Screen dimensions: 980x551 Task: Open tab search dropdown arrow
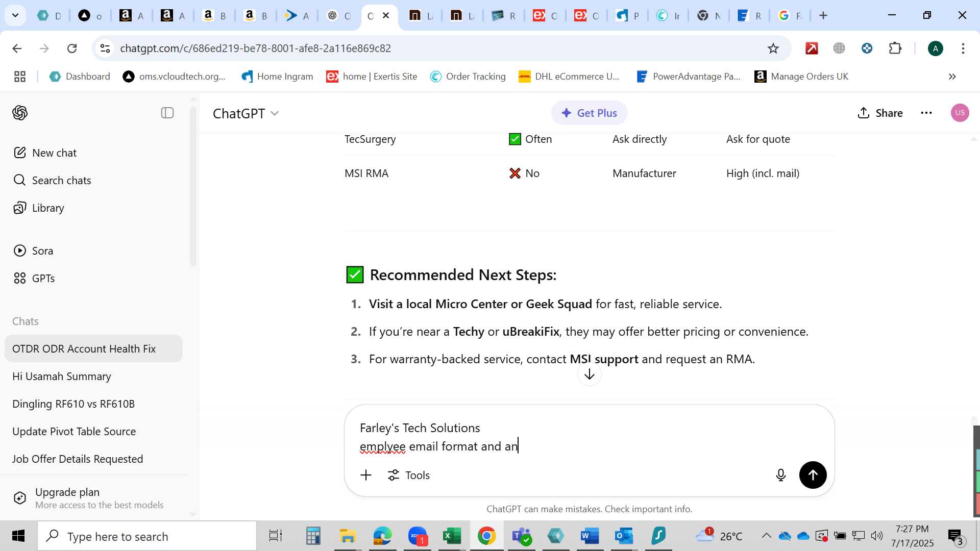pyautogui.click(x=15, y=15)
